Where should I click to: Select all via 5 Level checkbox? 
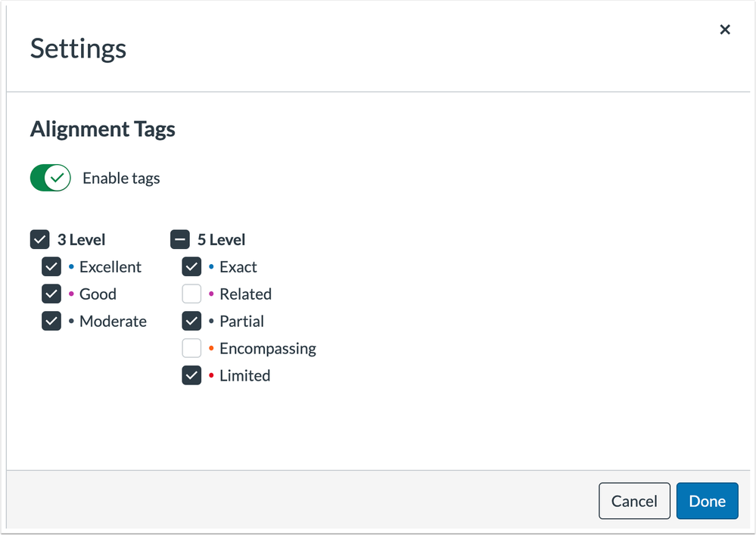[x=180, y=239]
